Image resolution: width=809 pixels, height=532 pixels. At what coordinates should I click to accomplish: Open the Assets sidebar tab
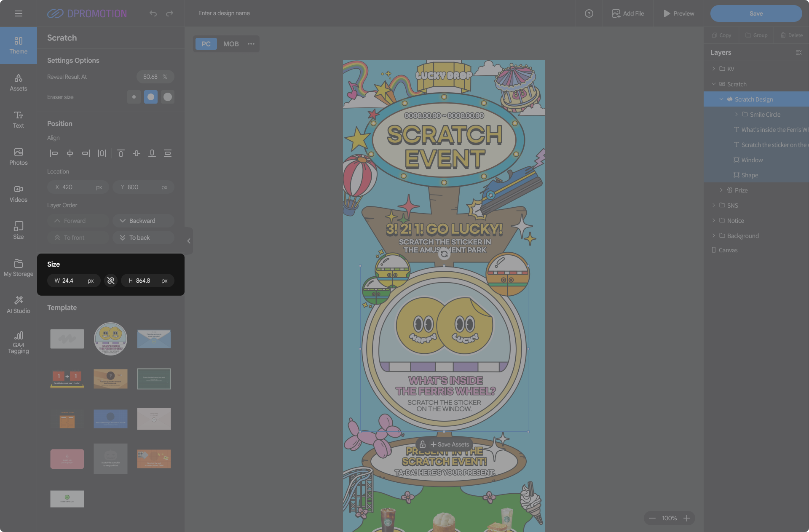pyautogui.click(x=19, y=82)
